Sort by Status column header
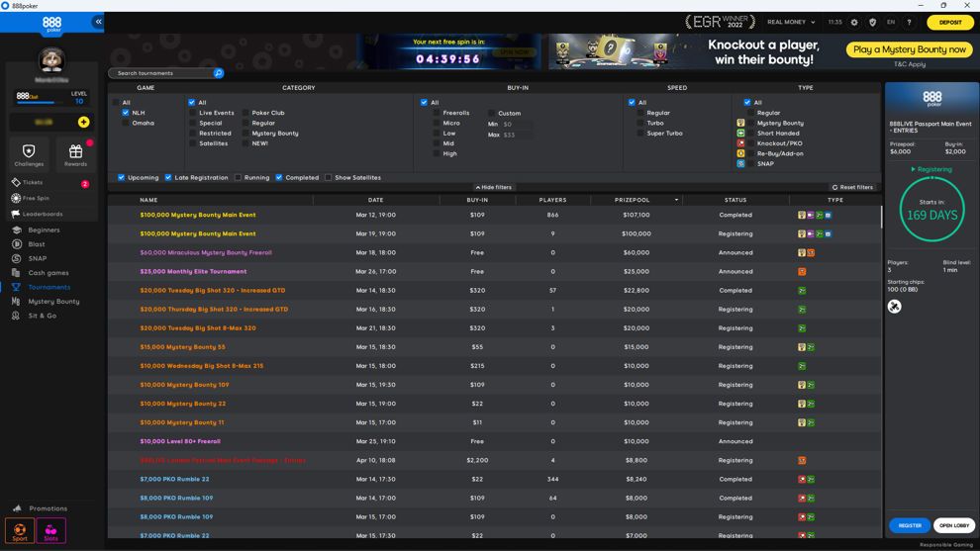Image resolution: width=980 pixels, height=551 pixels. (x=735, y=200)
